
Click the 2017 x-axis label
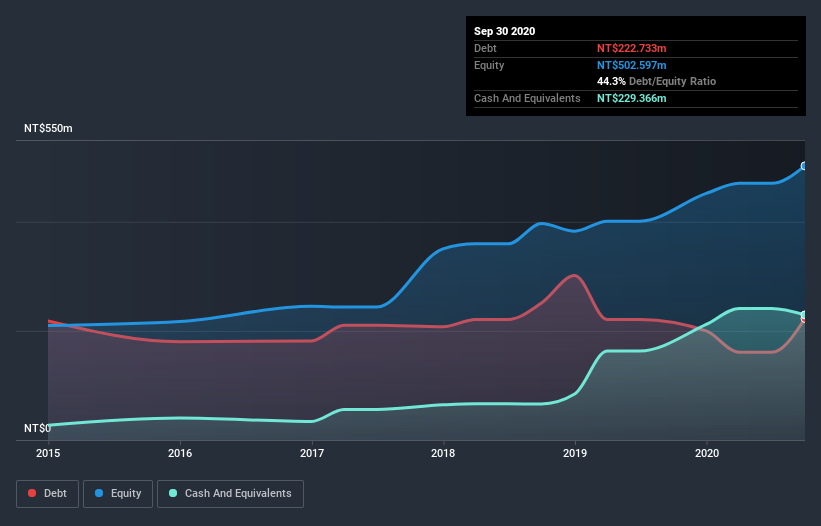312,453
